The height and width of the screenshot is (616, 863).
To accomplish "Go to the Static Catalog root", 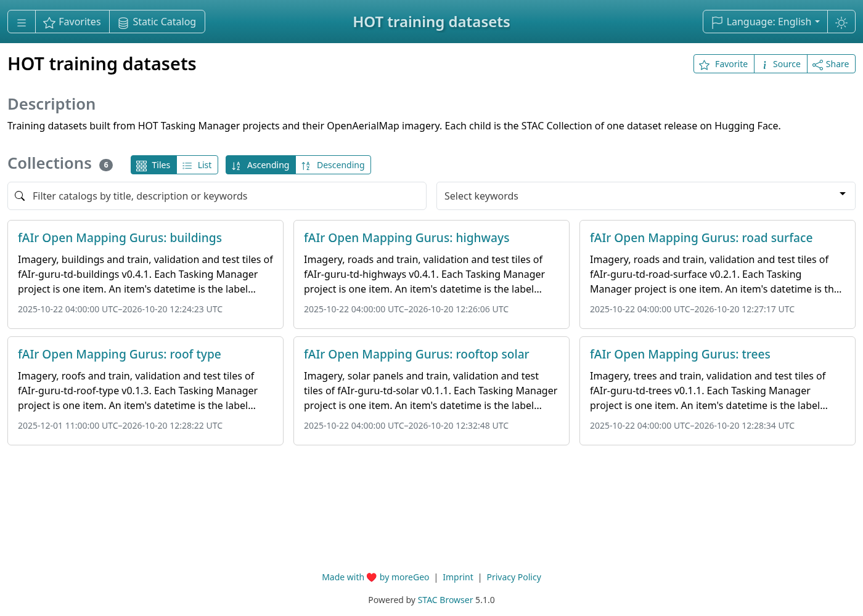I will pyautogui.click(x=157, y=22).
